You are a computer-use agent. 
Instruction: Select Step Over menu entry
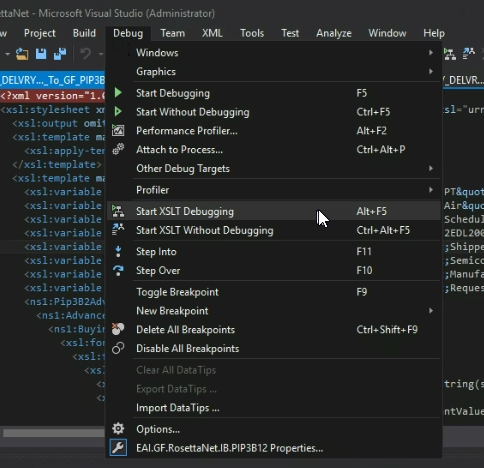(274, 270)
